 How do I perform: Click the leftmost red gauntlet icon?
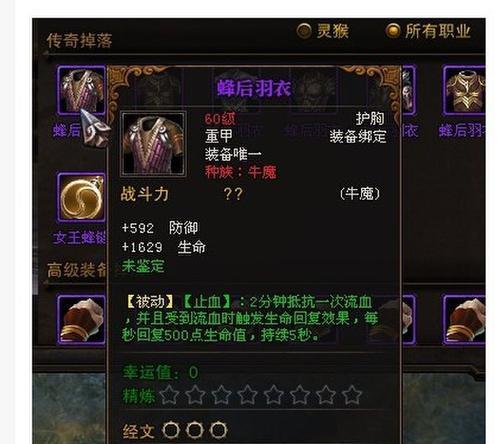82,319
